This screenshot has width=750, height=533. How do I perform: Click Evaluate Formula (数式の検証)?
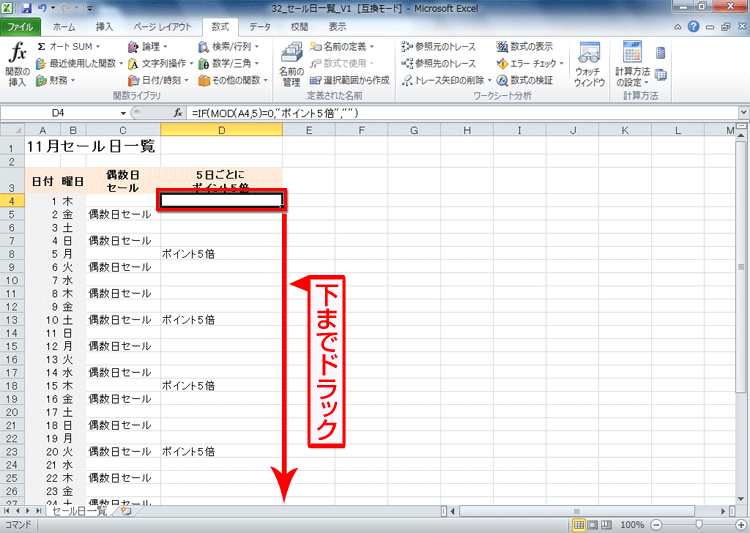click(x=525, y=80)
